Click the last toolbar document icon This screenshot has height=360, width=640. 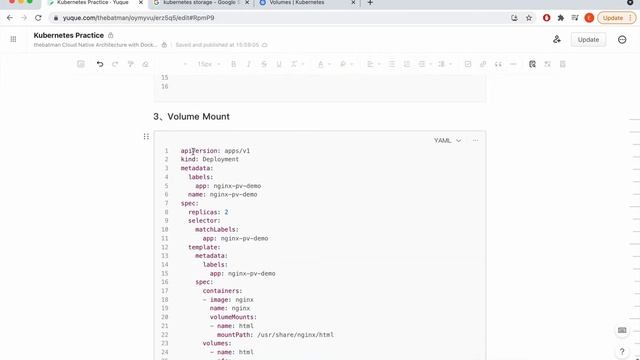pos(562,64)
